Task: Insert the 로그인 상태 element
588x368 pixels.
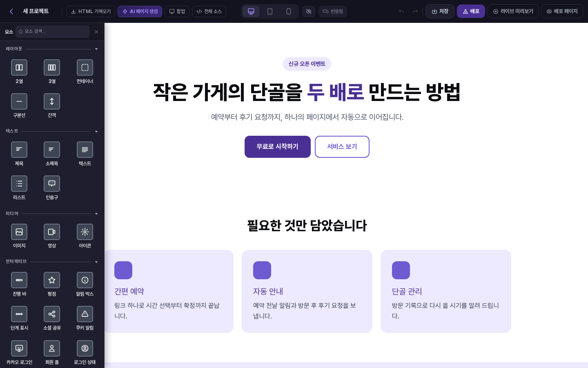Action: tap(85, 352)
